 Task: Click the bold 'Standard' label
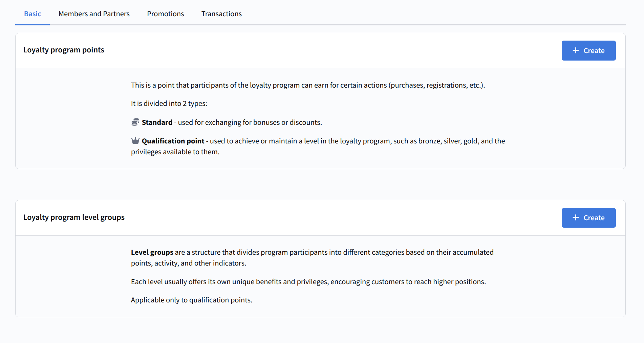[157, 122]
